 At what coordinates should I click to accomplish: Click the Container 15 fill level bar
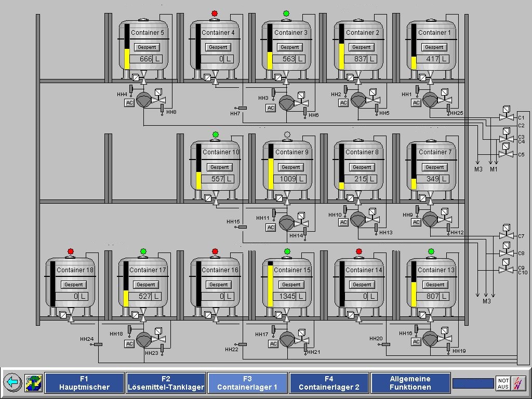[271, 283]
